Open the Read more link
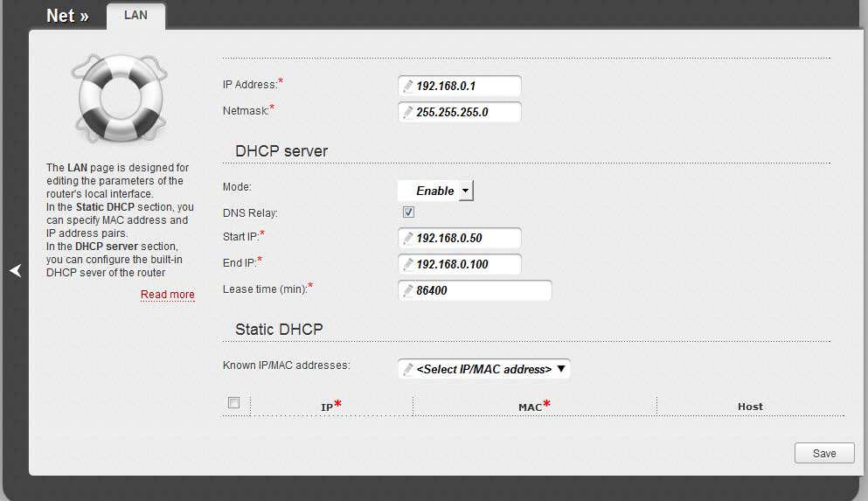Screen dimensions: 868x501 tap(167, 295)
